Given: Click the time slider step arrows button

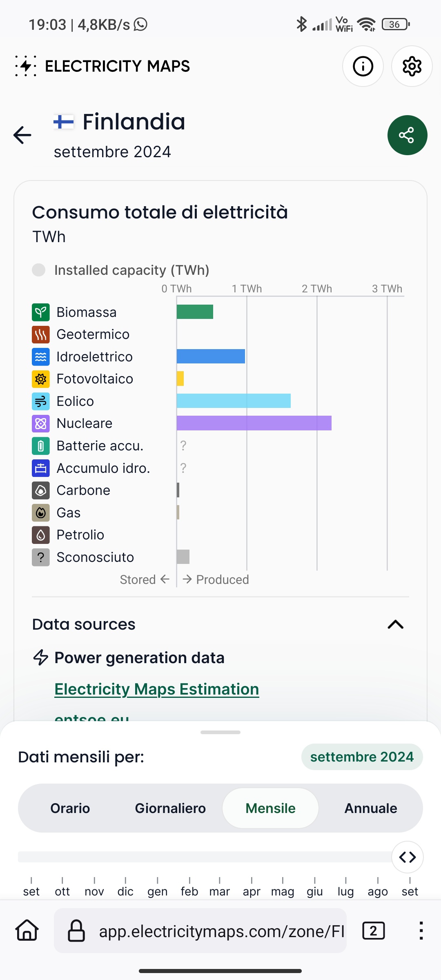Looking at the screenshot, I should (408, 857).
